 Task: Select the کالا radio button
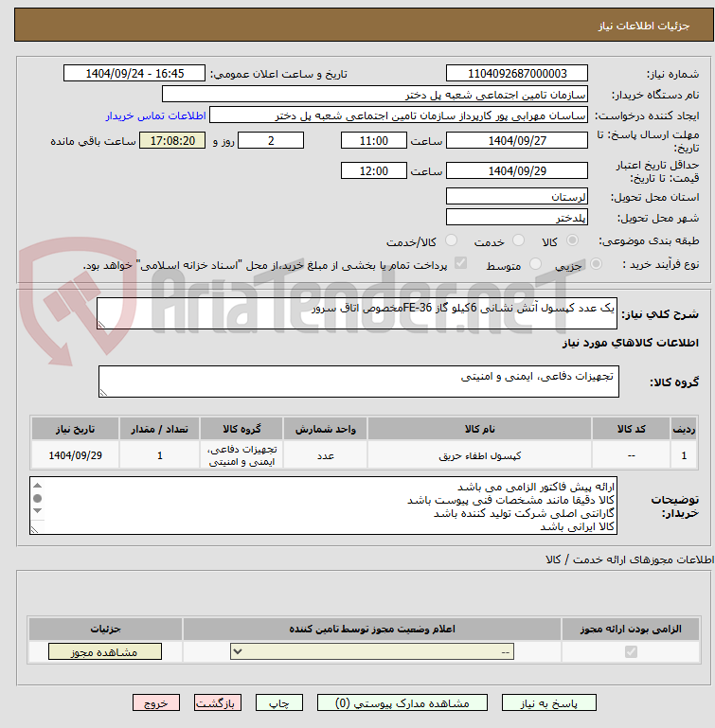click(572, 240)
